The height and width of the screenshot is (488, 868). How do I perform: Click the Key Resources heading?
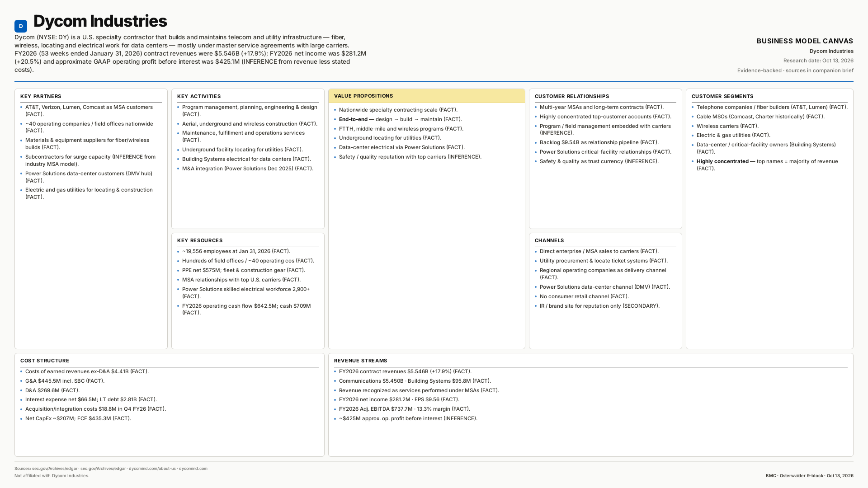click(x=200, y=240)
